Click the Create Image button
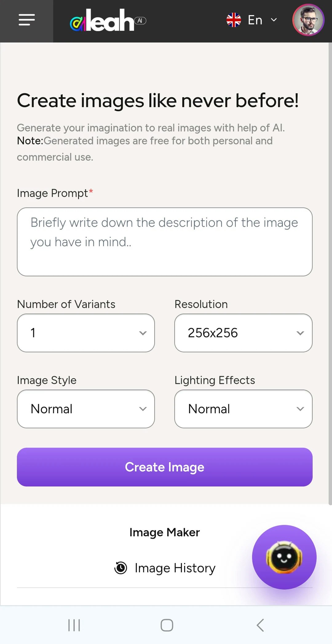 [164, 467]
